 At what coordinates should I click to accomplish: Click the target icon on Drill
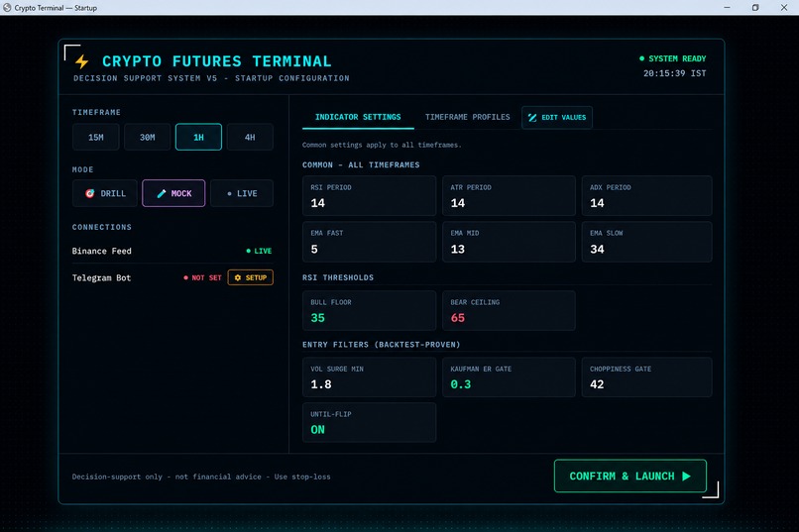(x=89, y=193)
